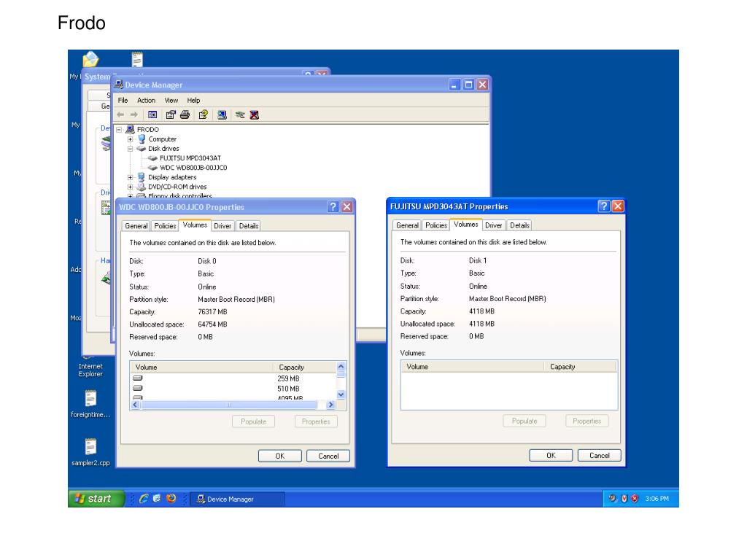
Task: Click the taskbar clock showing 3:06 PM
Action: [657, 499]
